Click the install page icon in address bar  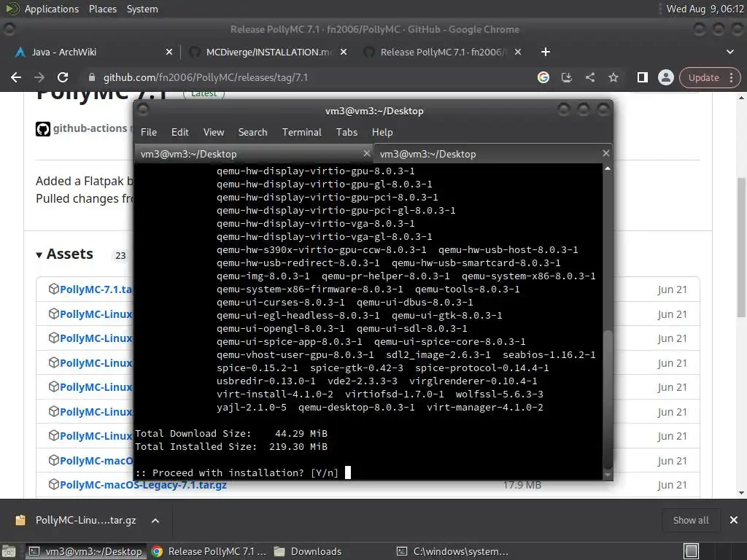coord(566,77)
